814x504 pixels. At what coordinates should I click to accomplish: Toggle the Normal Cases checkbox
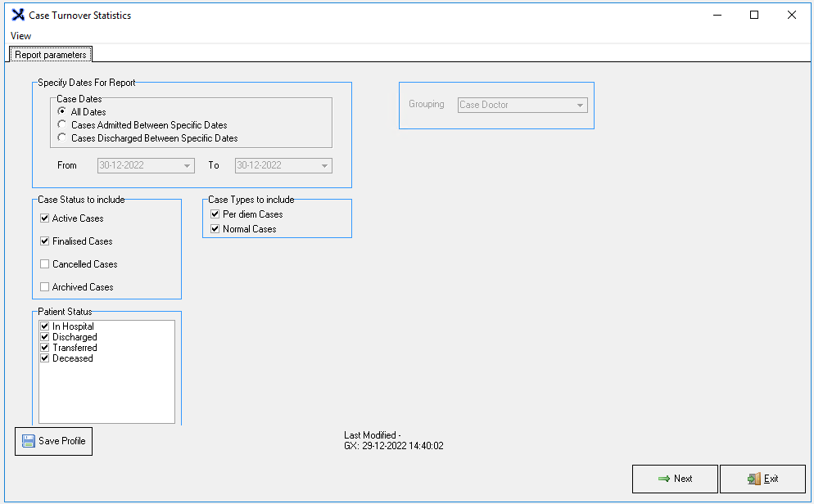[x=215, y=229]
